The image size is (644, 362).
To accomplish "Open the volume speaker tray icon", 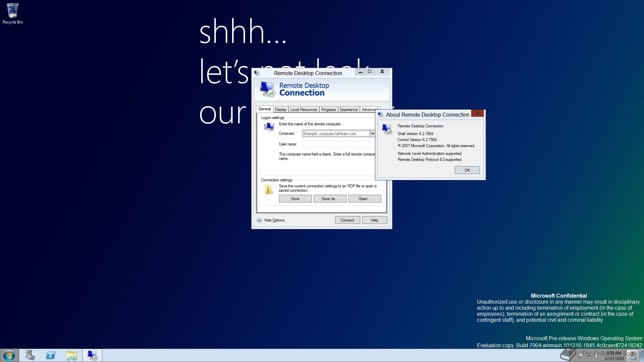I will pyautogui.click(x=597, y=355).
